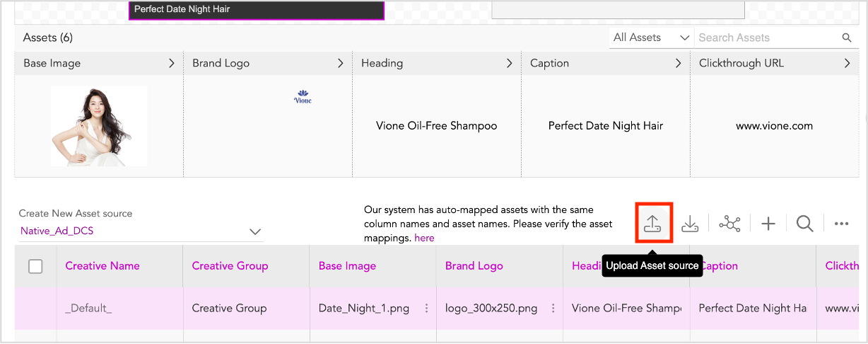
Task: Click the Upload Asset source icon
Action: tap(652, 224)
